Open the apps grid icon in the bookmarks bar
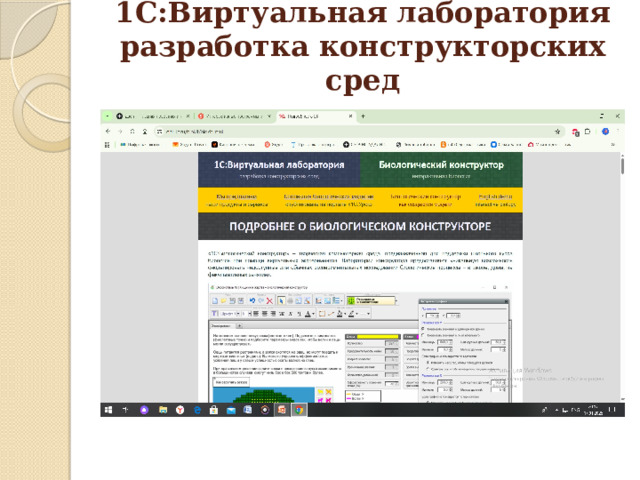 coord(107,144)
